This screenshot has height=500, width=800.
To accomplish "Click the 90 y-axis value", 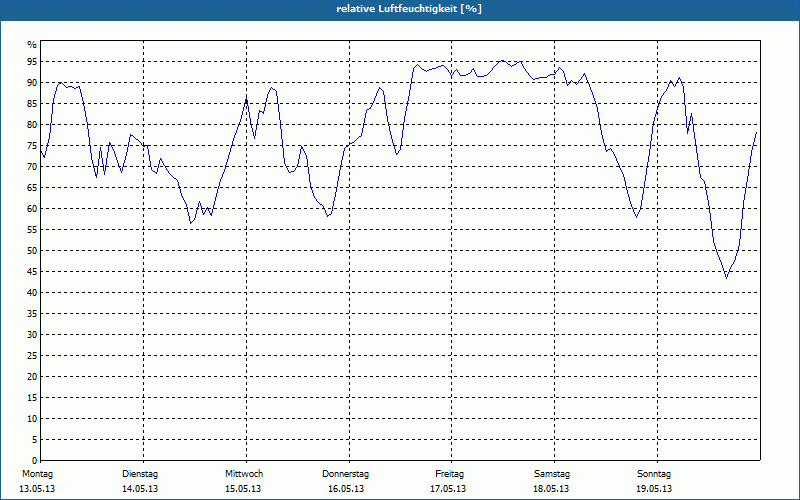I will pos(32,83).
